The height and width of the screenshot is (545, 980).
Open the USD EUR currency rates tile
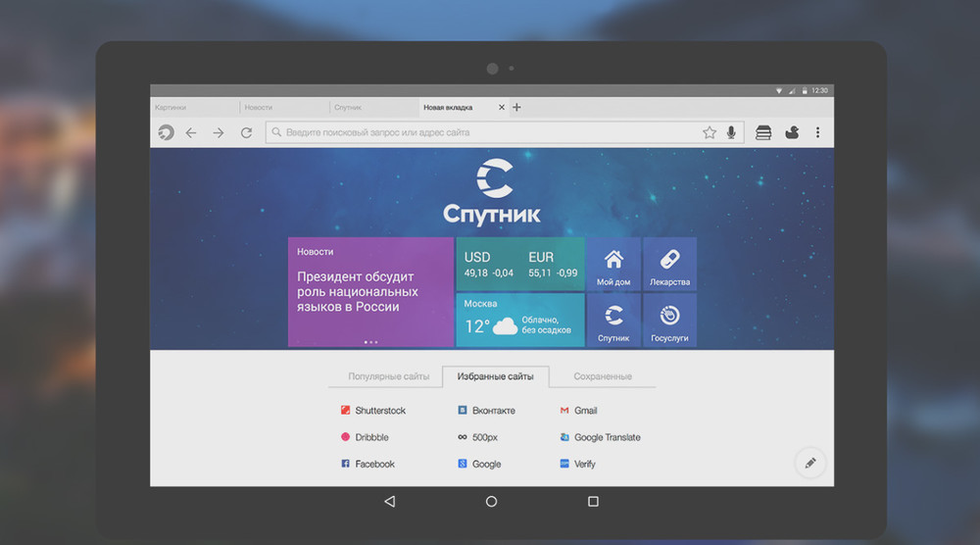pyautogui.click(x=520, y=264)
